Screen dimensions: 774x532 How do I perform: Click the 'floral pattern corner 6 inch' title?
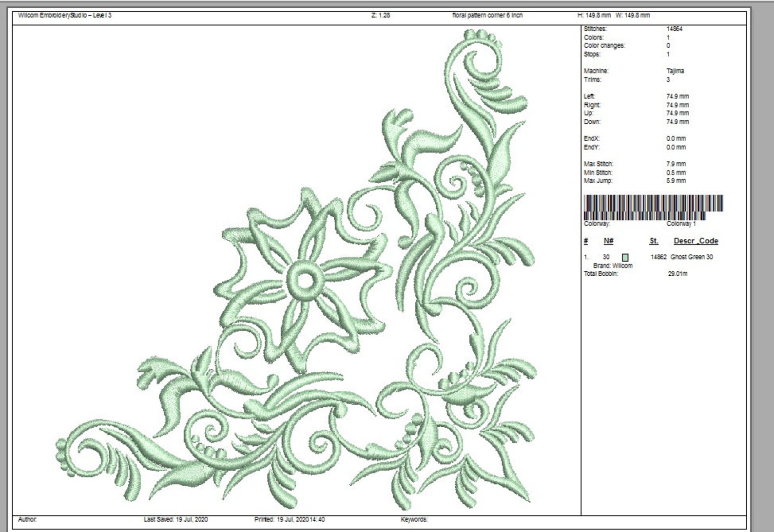[x=487, y=15]
